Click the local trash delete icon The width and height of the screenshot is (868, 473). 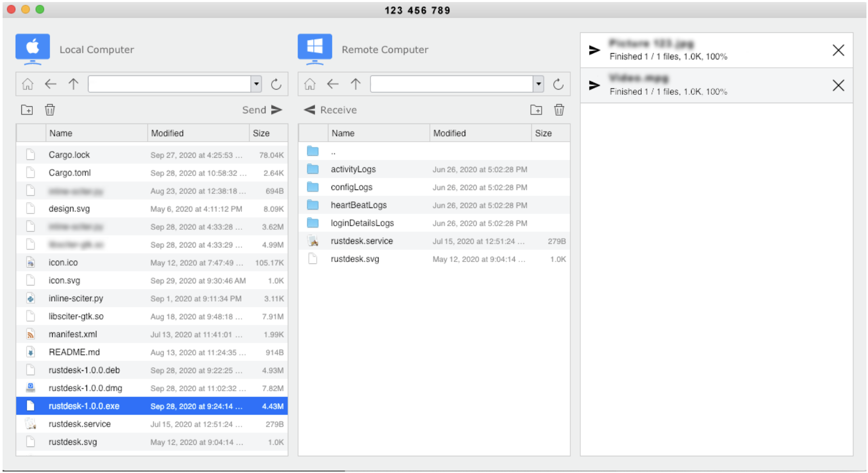point(50,110)
